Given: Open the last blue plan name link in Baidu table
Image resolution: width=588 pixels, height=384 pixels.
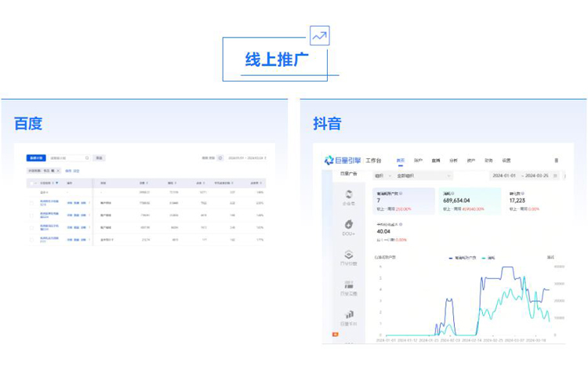Looking at the screenshot, I should tap(49, 240).
